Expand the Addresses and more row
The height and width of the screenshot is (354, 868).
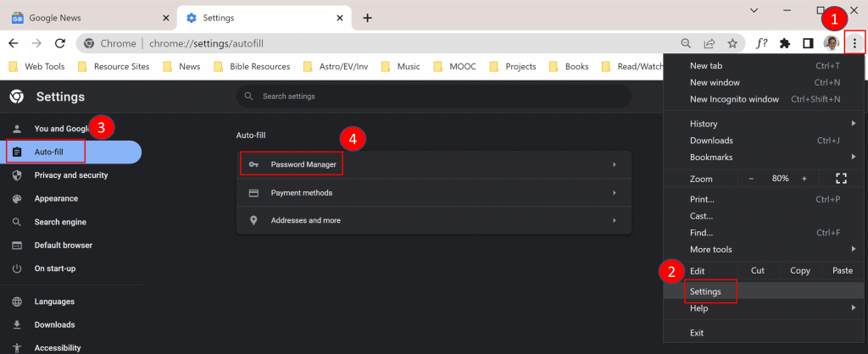pyautogui.click(x=433, y=221)
